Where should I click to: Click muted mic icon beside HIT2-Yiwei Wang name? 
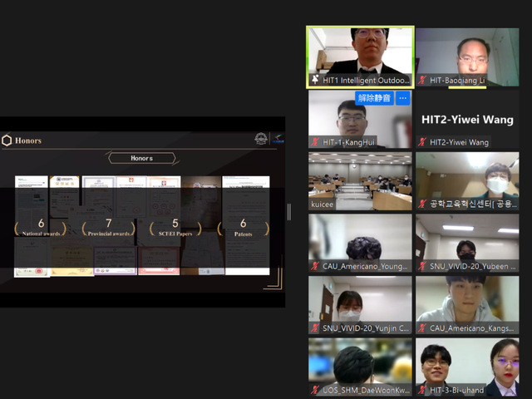tap(422, 141)
